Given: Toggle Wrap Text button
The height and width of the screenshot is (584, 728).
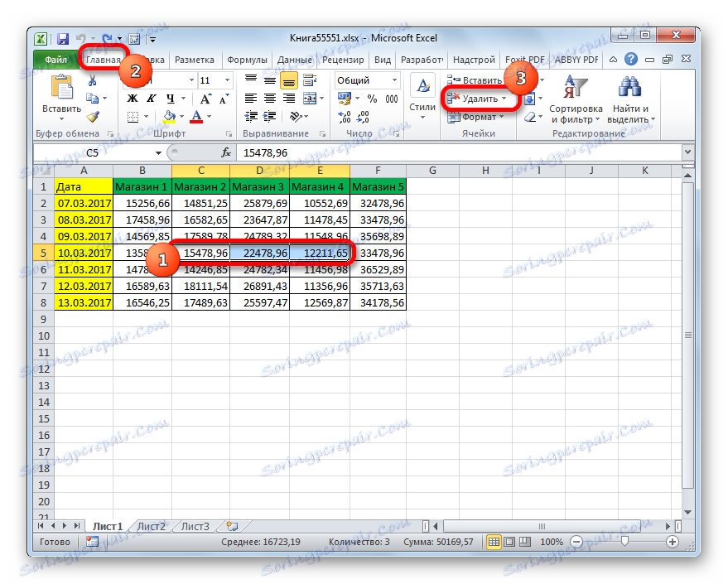Looking at the screenshot, I should 310,80.
